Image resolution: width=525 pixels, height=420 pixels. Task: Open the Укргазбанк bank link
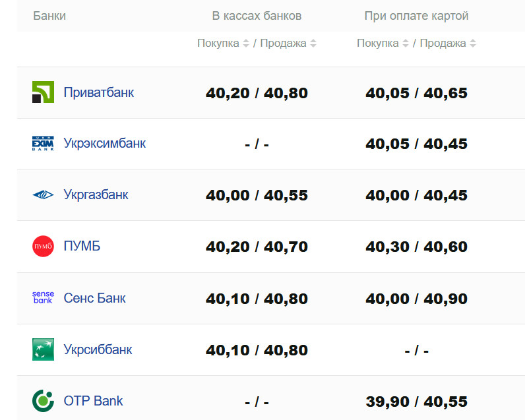[x=96, y=195]
